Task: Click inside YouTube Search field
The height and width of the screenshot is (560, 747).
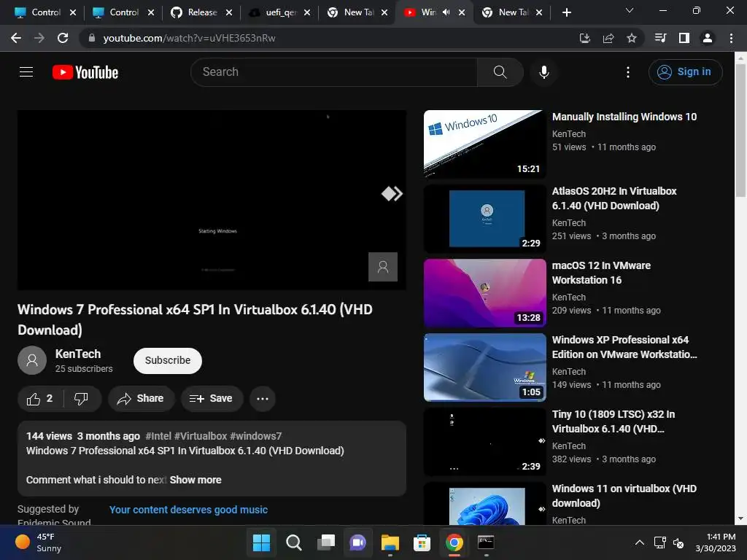Action: tap(333, 72)
